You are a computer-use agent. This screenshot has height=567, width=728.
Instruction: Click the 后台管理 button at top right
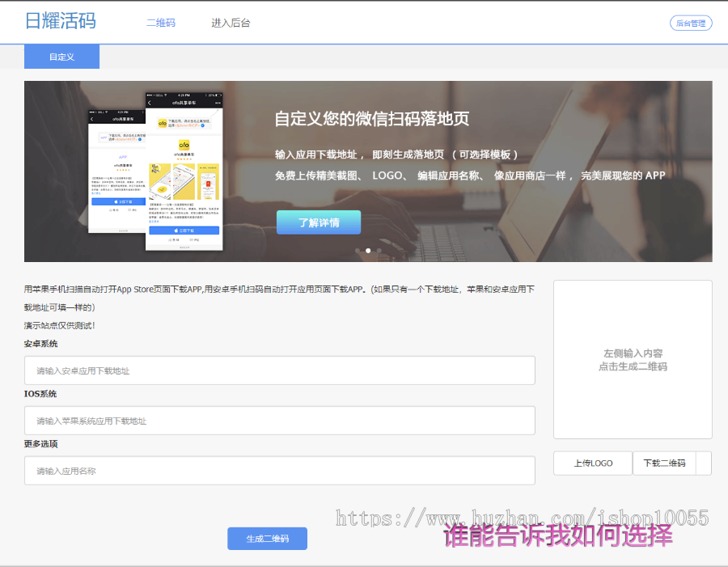coord(691,23)
